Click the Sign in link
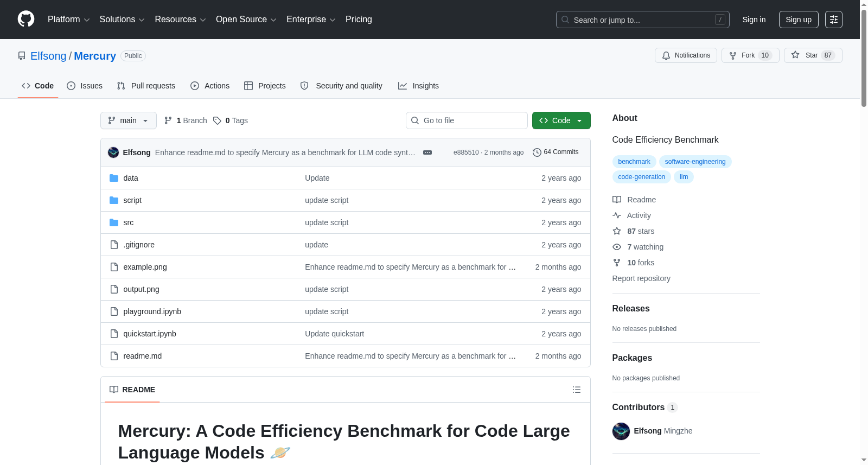 pyautogui.click(x=754, y=20)
